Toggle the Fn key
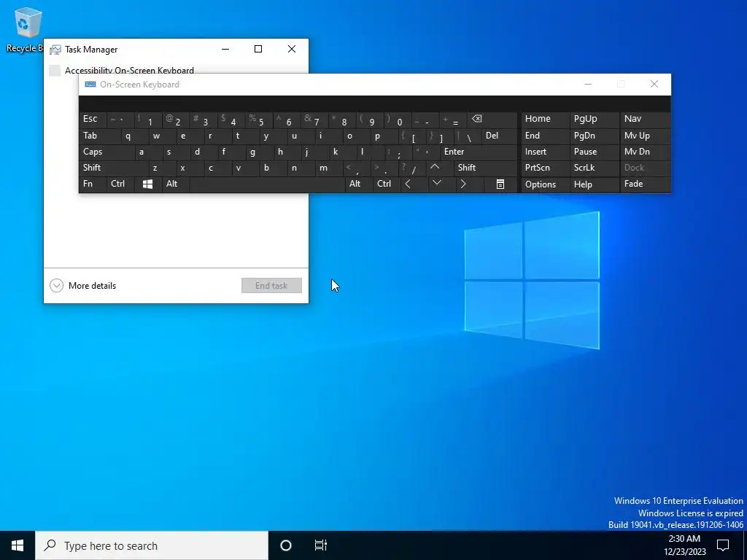The height and width of the screenshot is (560, 747). coord(93,184)
